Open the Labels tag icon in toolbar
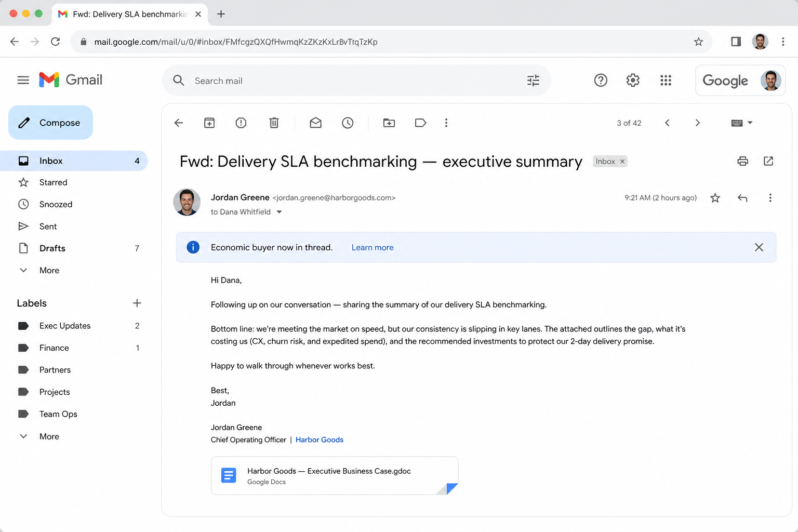The image size is (798, 532). pyautogui.click(x=420, y=123)
